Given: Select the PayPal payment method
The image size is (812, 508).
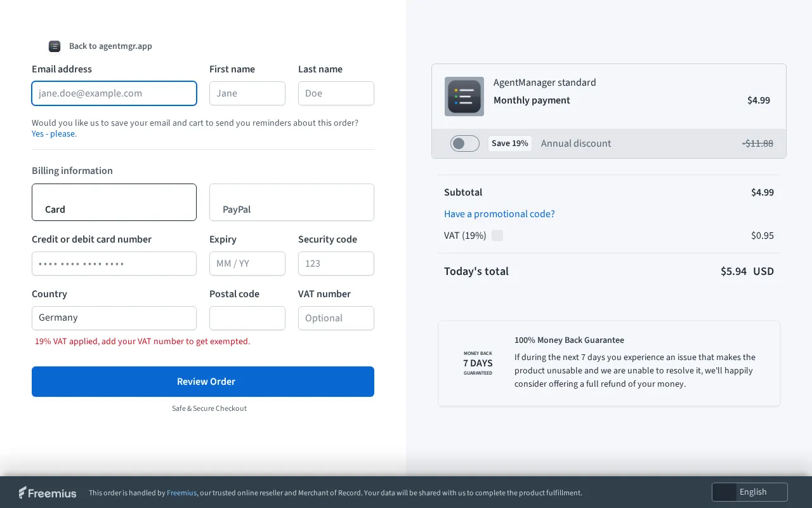Looking at the screenshot, I should 292,203.
